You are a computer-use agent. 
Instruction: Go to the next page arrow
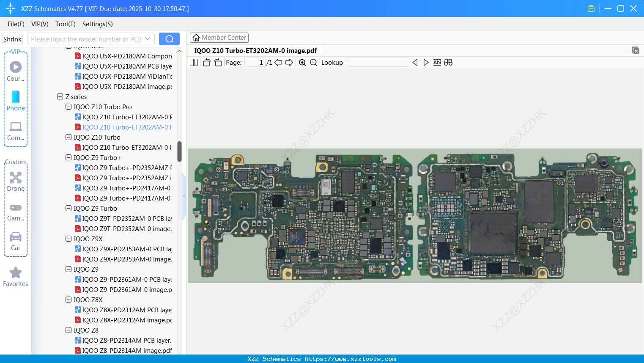click(289, 63)
